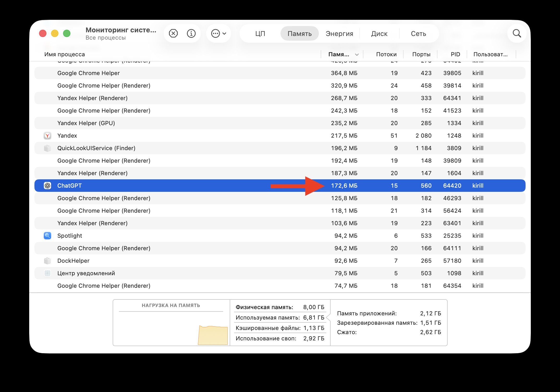
Task: Open the Диск tab
Action: [379, 34]
